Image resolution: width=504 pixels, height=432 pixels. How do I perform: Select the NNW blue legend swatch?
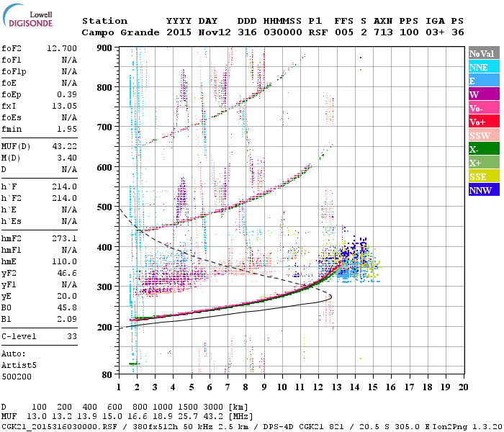pos(484,189)
